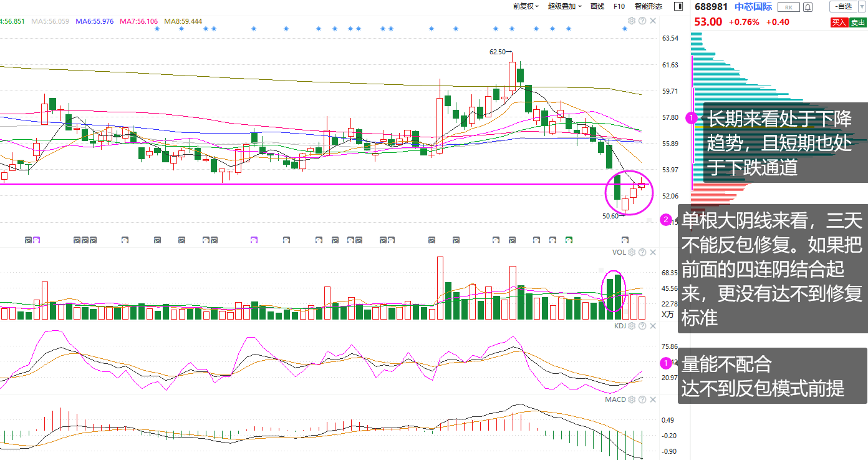Open the 超级叠加 overlay dropdown
The image size is (868, 460).
click(564, 6)
